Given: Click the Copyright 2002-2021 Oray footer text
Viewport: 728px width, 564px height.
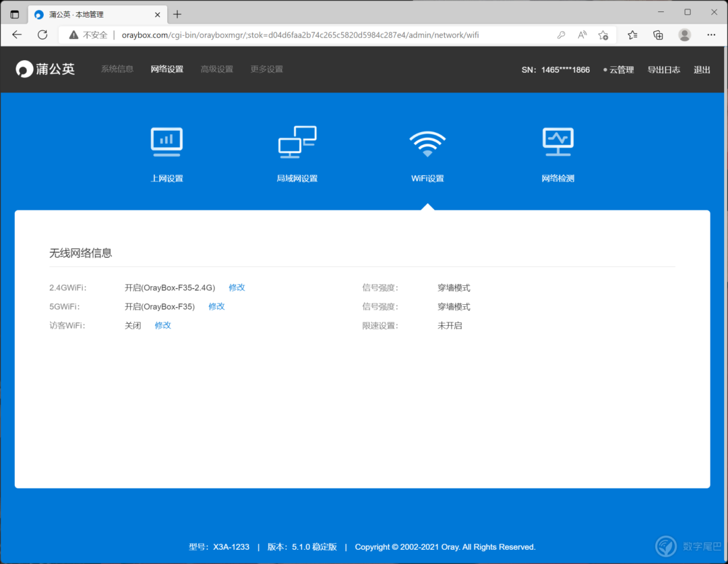Looking at the screenshot, I should tap(446, 547).
